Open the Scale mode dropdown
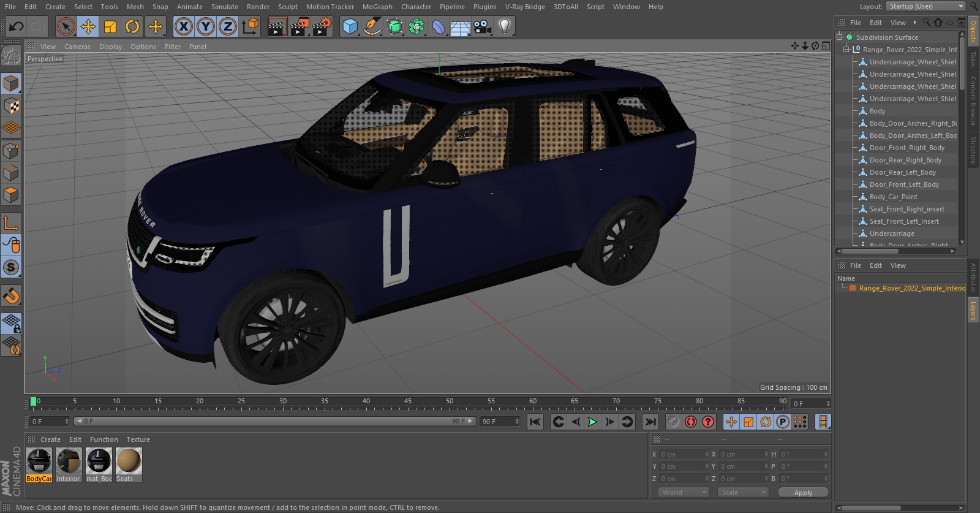This screenshot has width=980, height=513. (x=743, y=492)
